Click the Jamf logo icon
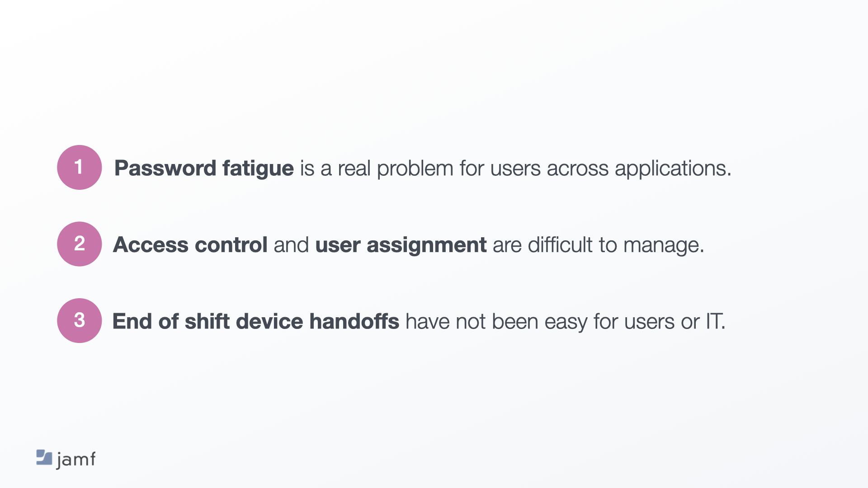Viewport: 868px width, 488px height. [x=44, y=457]
